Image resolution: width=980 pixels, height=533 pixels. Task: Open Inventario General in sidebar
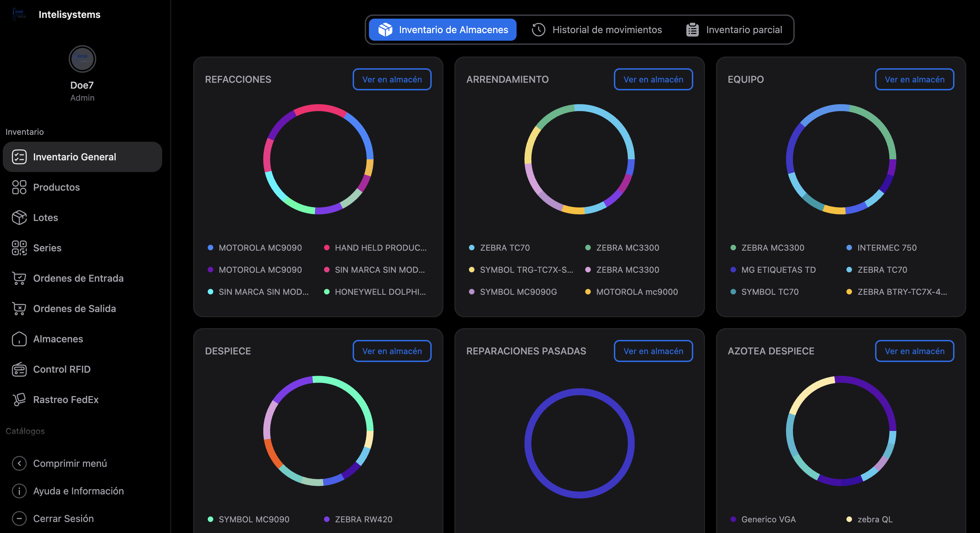[82, 157]
